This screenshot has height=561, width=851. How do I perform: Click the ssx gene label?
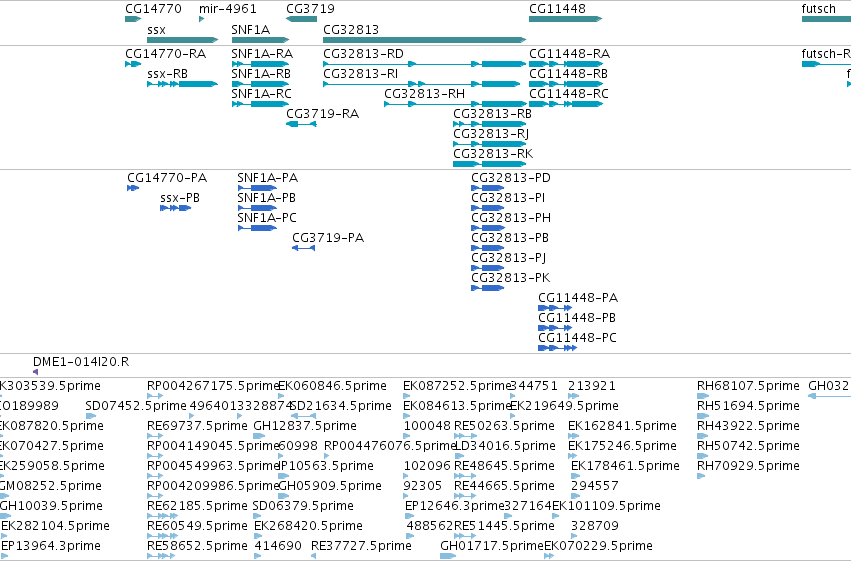156,30
